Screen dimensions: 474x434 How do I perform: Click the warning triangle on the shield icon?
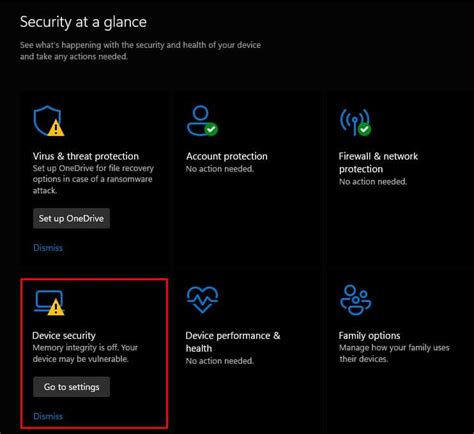(56, 128)
